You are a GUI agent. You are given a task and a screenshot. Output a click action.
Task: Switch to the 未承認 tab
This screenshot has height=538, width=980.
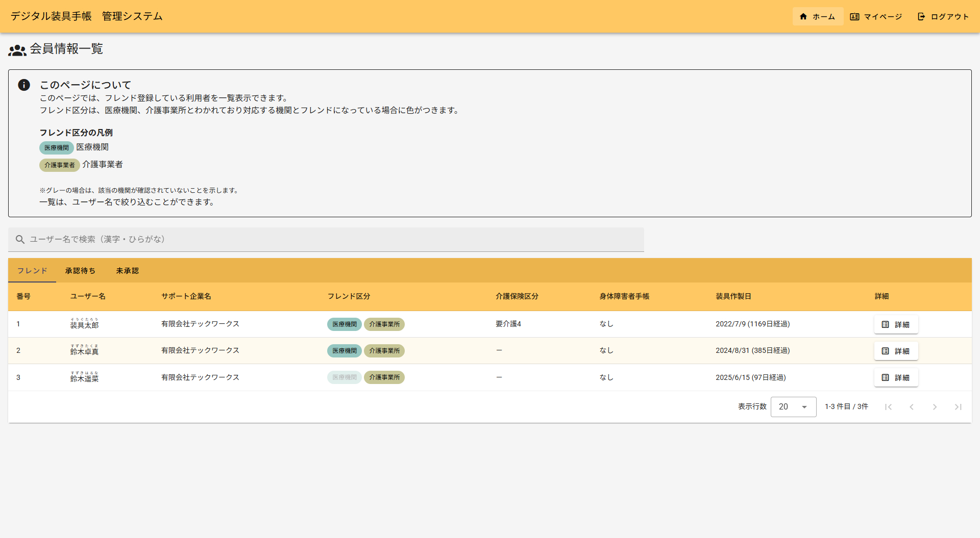coord(127,271)
